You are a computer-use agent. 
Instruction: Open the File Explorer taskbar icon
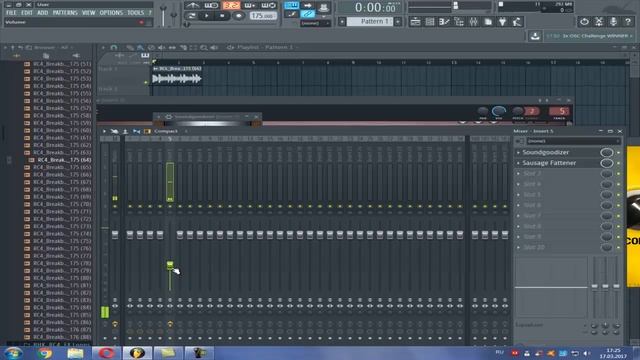[x=75, y=353]
